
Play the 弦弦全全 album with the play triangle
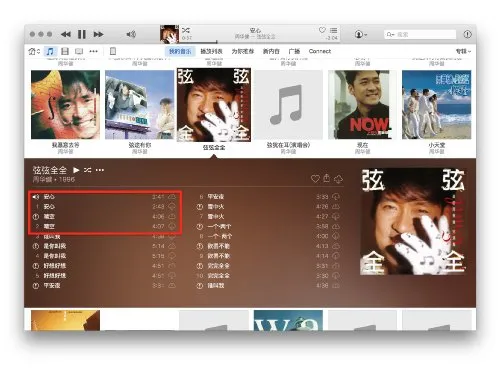pos(76,170)
